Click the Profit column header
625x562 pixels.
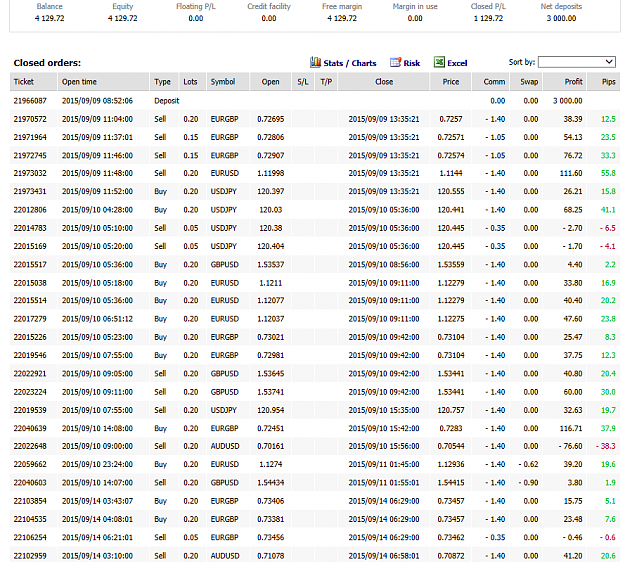[x=564, y=82]
